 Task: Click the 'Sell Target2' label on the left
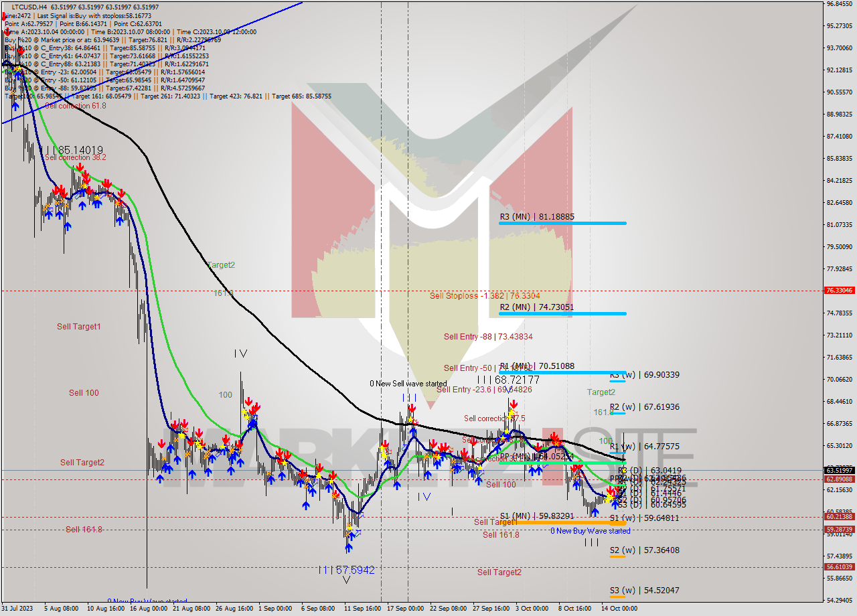[82, 463]
